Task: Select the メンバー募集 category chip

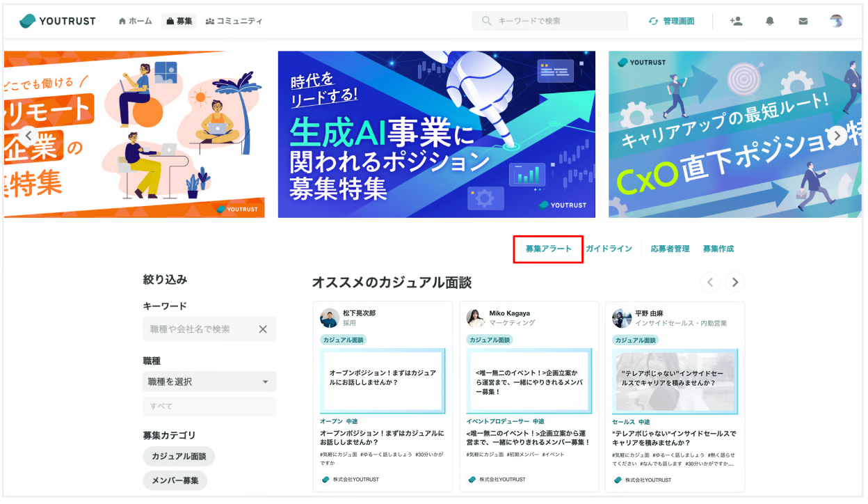Action: coord(175,480)
